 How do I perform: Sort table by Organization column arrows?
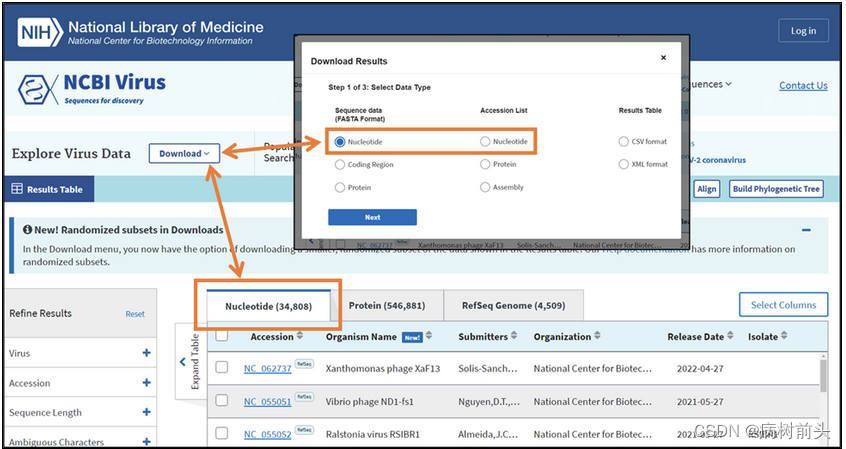point(597,336)
